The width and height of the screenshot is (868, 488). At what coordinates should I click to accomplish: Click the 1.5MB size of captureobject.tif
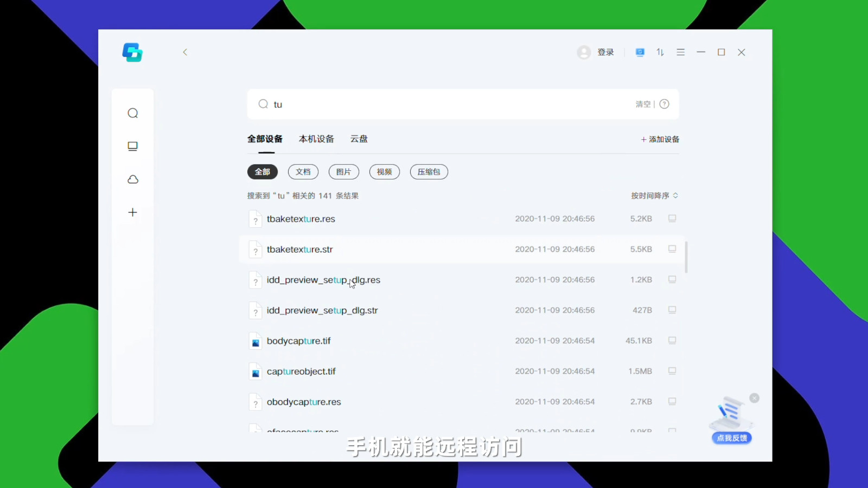pyautogui.click(x=640, y=371)
